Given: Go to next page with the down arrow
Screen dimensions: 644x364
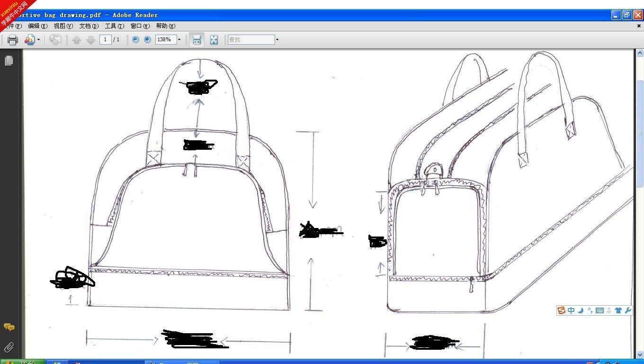Looking at the screenshot, I should (90, 40).
